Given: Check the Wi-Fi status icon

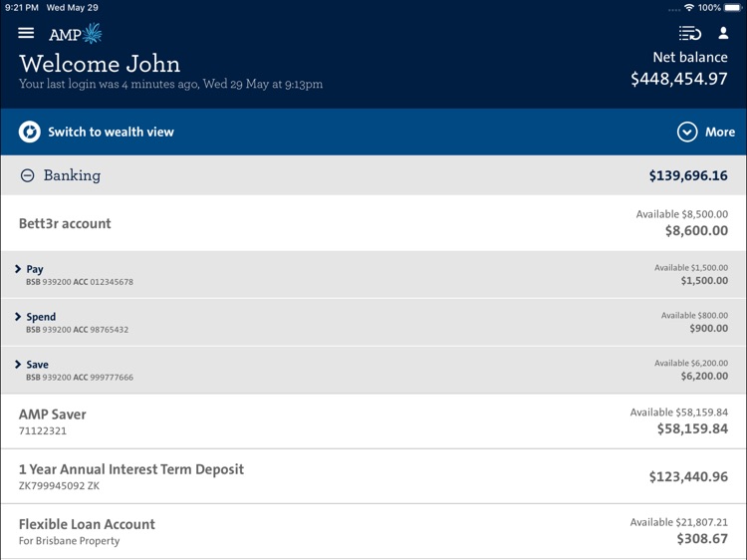Looking at the screenshot, I should [x=689, y=8].
